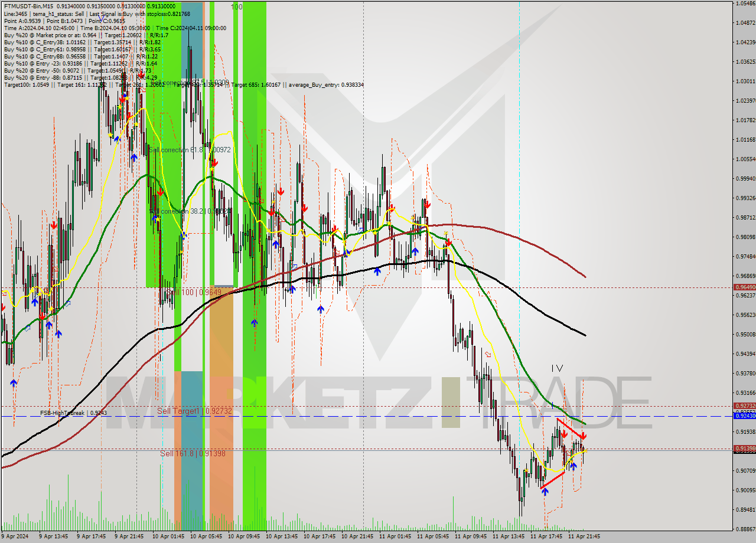Image resolution: width=756 pixels, height=543 pixels.
Task: Select 'Buy %20 @ Market price or at: 0.964' line
Action: point(86,35)
